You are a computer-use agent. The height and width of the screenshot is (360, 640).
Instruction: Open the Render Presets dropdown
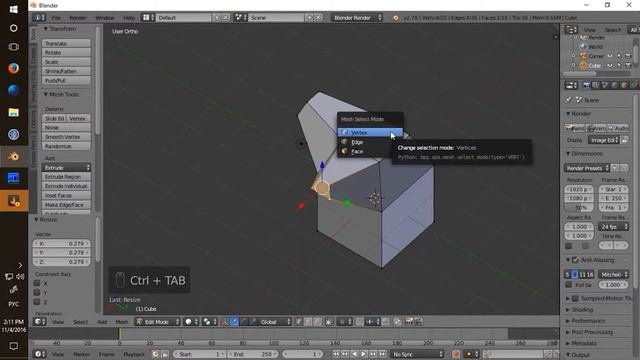587,168
